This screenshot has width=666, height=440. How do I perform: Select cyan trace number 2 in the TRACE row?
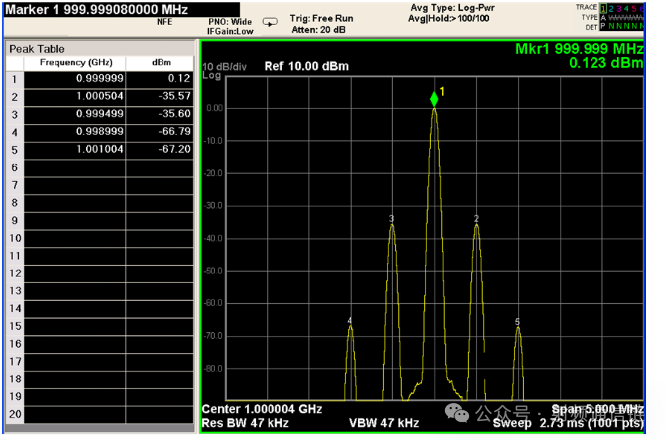pyautogui.click(x=611, y=8)
